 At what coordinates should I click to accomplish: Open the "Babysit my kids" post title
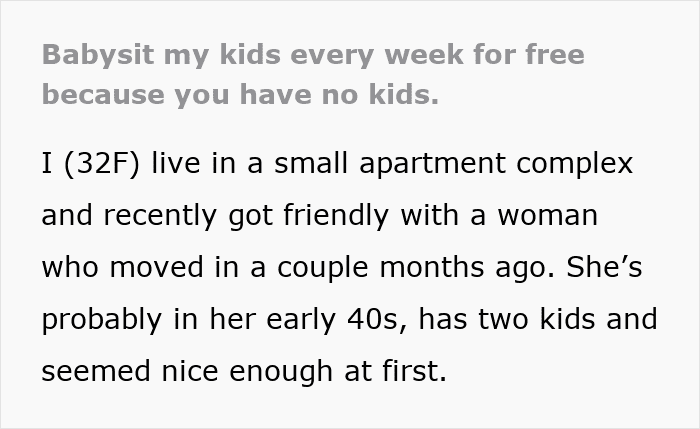pyautogui.click(x=313, y=75)
